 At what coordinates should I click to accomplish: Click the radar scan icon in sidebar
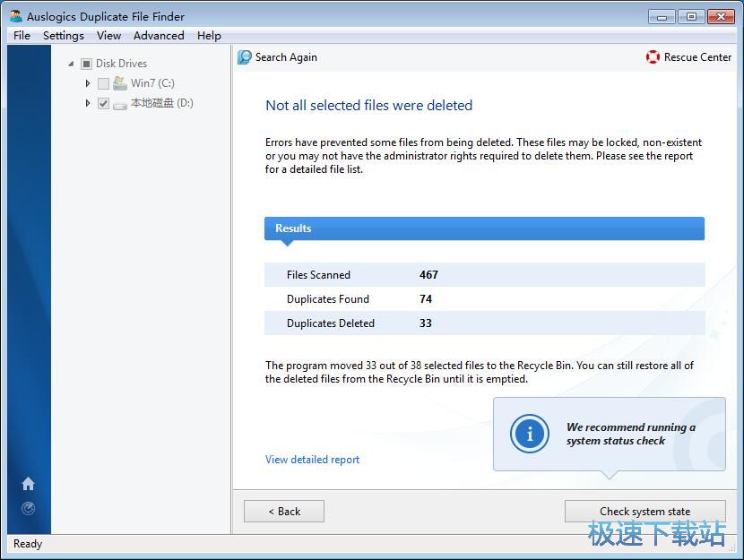(28, 508)
